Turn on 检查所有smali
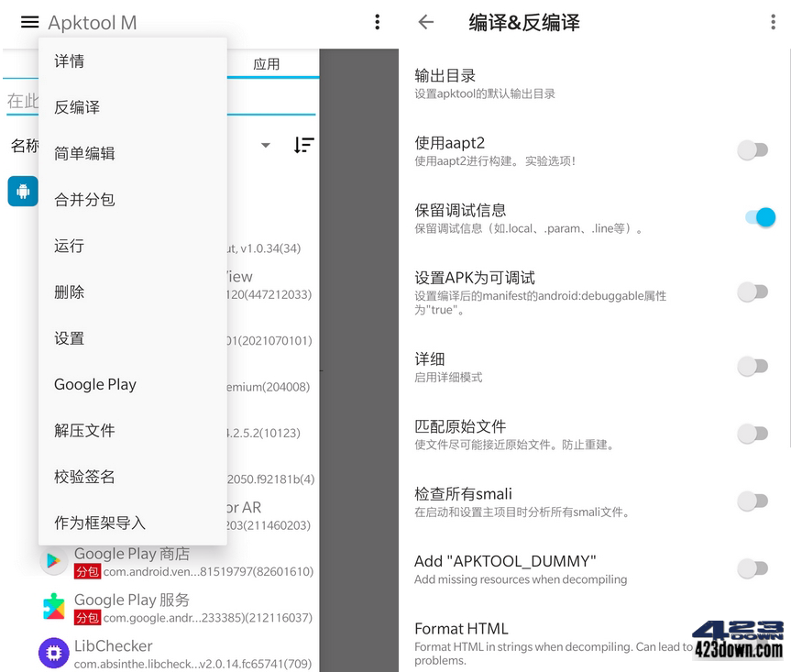Image resolution: width=791 pixels, height=672 pixels. [753, 502]
